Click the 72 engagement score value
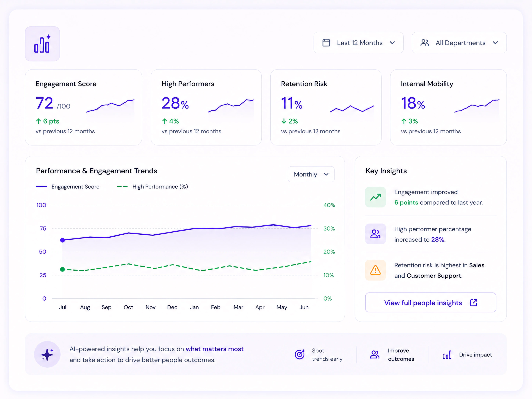Screen dimensions: 532x399 pos(44,103)
